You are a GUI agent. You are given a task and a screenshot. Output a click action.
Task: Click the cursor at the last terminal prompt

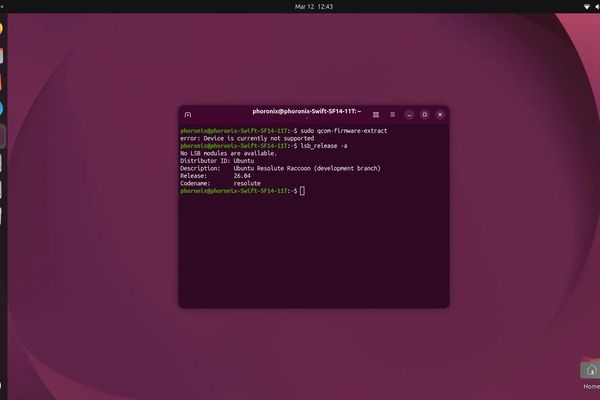(x=302, y=191)
